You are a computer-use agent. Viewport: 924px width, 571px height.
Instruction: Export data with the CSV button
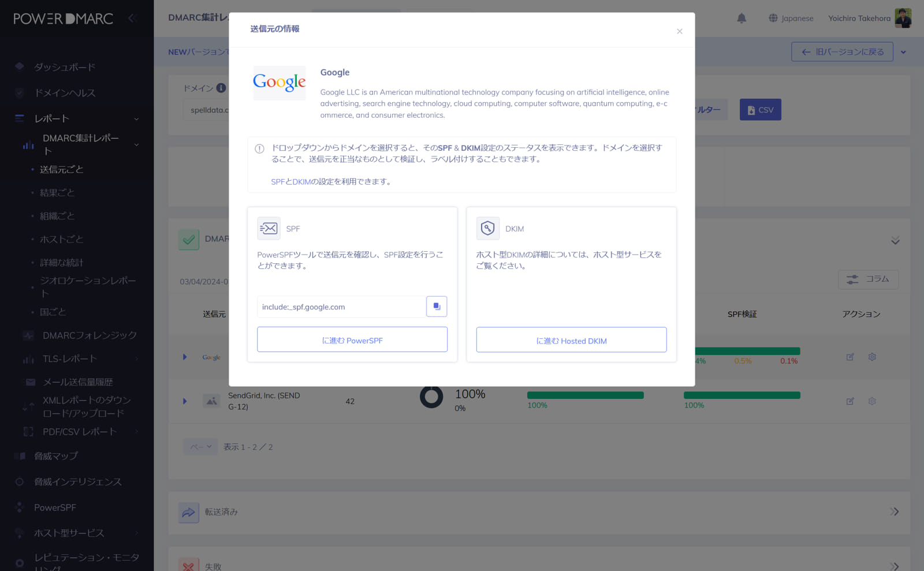pos(760,110)
